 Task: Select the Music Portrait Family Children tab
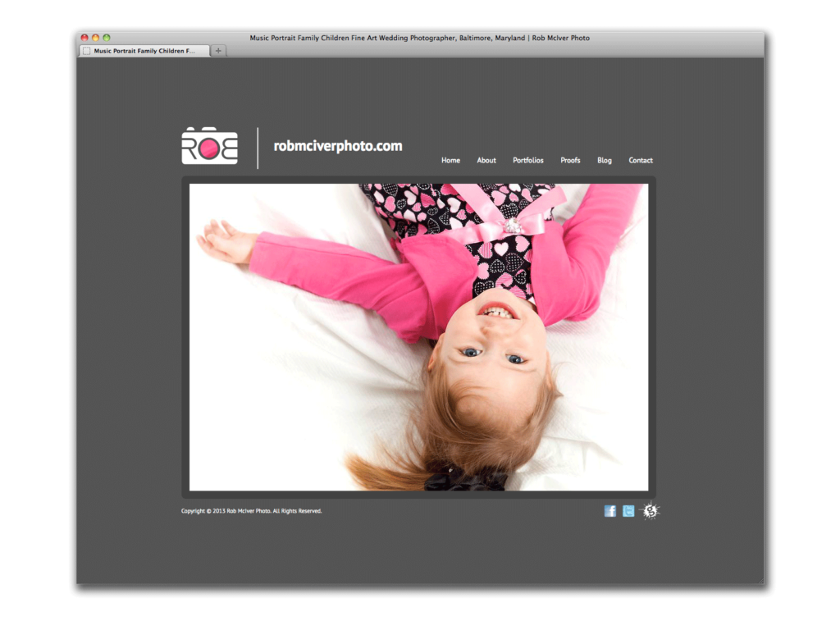[x=144, y=51]
